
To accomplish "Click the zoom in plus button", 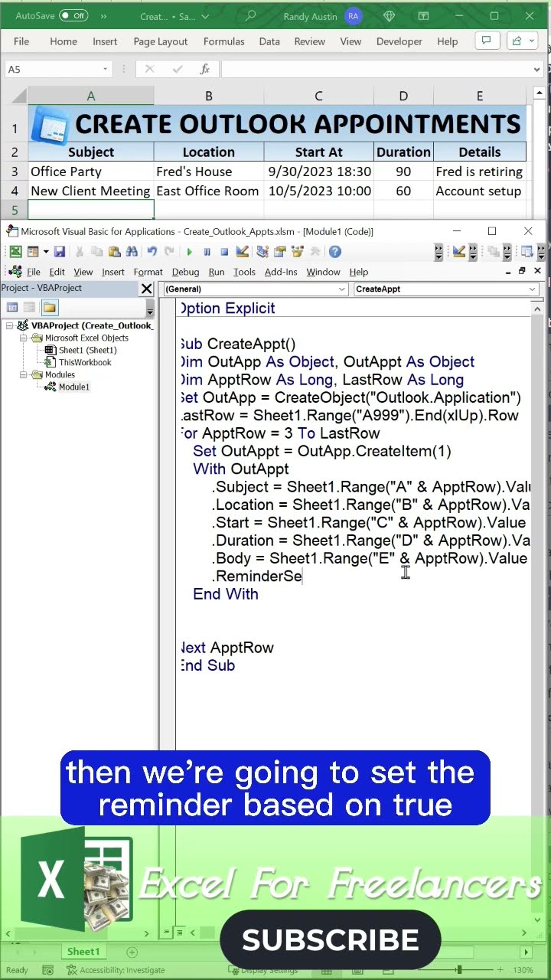I will pos(499,970).
